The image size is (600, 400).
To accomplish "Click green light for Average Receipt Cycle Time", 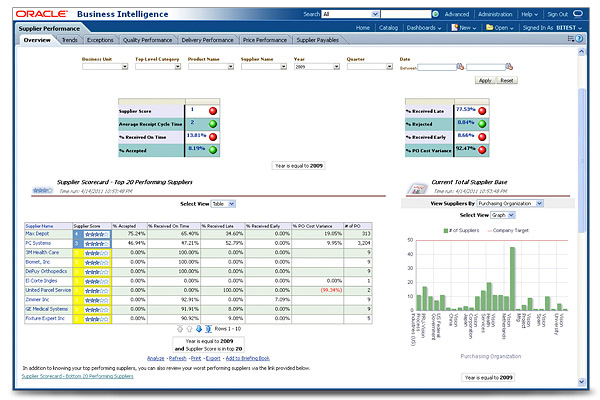I will 213,124.
